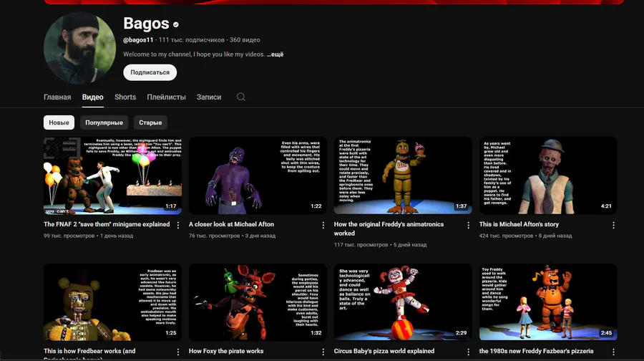Play the Circus Baby thumbnail lasting 2:29

tap(403, 302)
